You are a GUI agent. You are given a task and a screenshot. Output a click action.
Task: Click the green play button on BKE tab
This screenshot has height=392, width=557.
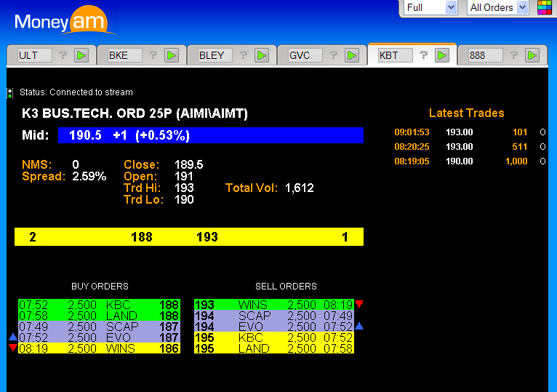coord(172,55)
